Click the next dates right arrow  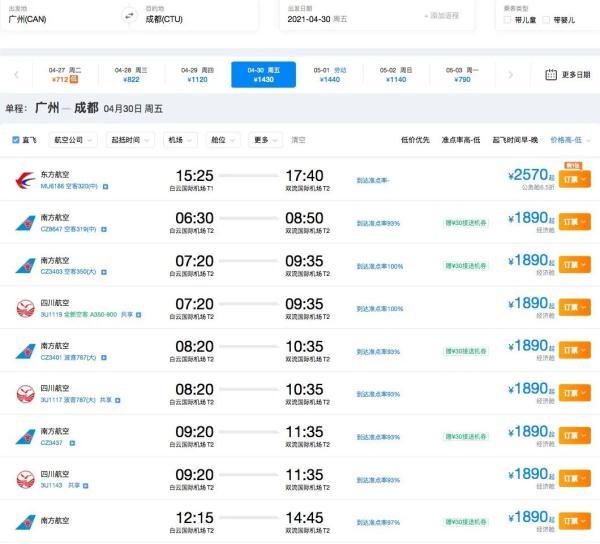pos(511,75)
